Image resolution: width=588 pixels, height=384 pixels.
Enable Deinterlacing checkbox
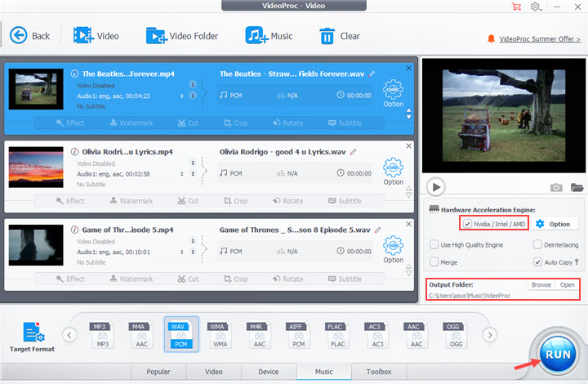tap(537, 244)
